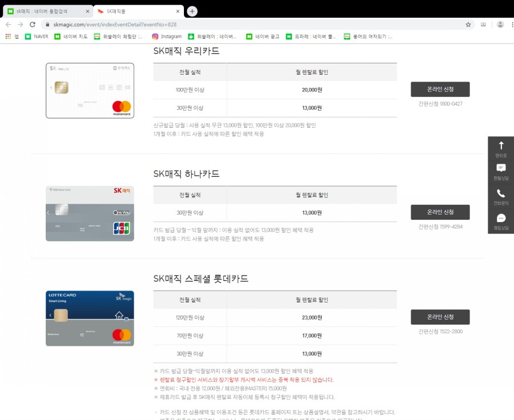Open the 뜨라레 : 네이버 bookmark
The image size is (514, 420).
click(311, 37)
